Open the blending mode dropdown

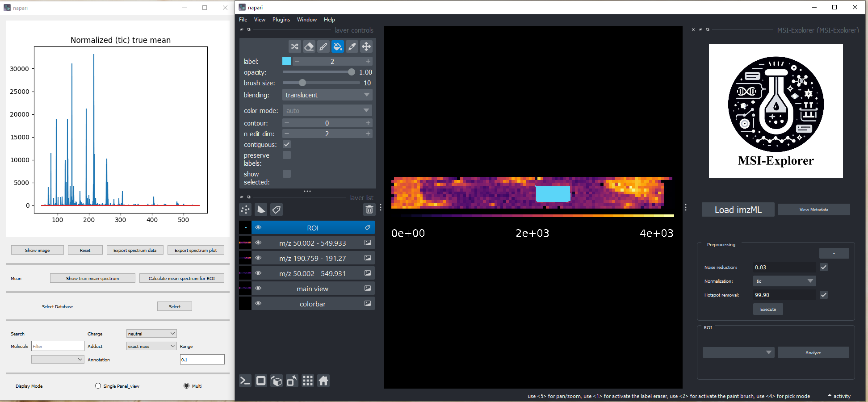(327, 95)
